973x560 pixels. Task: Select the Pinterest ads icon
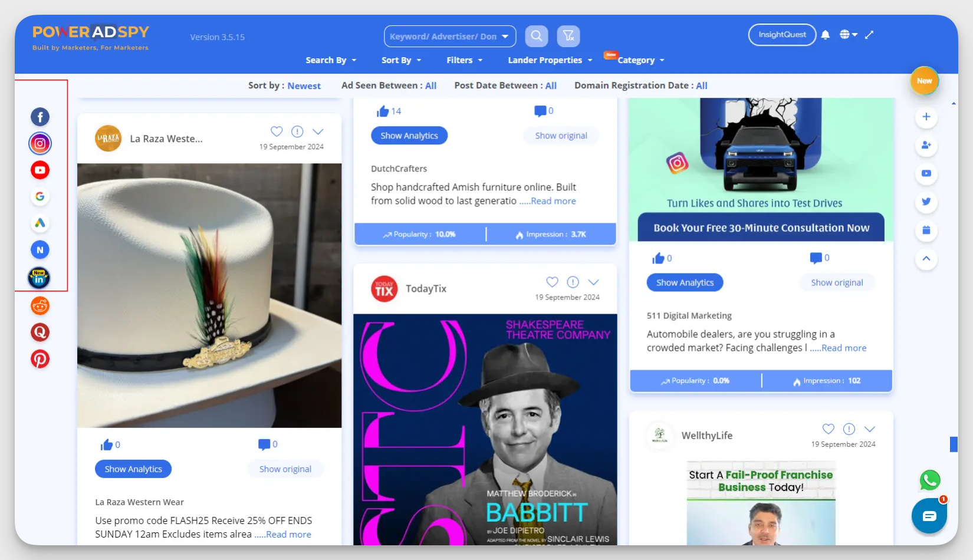pyautogui.click(x=40, y=359)
